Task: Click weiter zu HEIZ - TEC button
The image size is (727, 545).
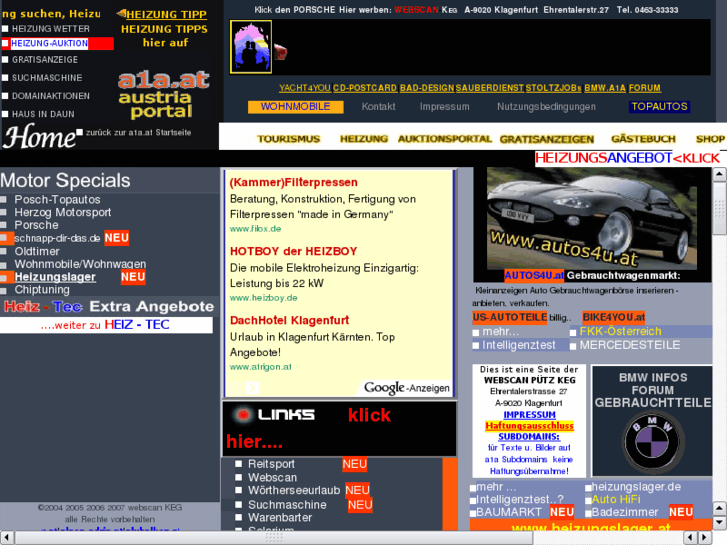Action: [x=106, y=325]
